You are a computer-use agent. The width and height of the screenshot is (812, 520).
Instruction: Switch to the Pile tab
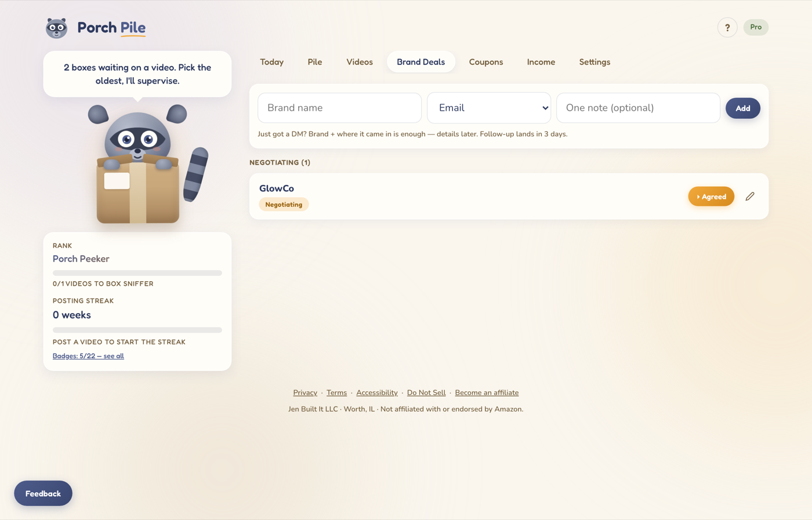(x=315, y=62)
